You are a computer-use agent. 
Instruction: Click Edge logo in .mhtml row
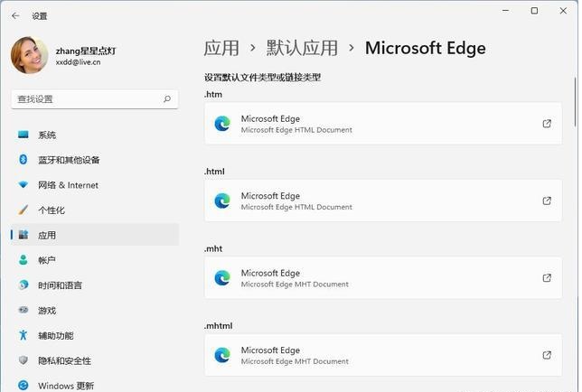[x=222, y=355]
